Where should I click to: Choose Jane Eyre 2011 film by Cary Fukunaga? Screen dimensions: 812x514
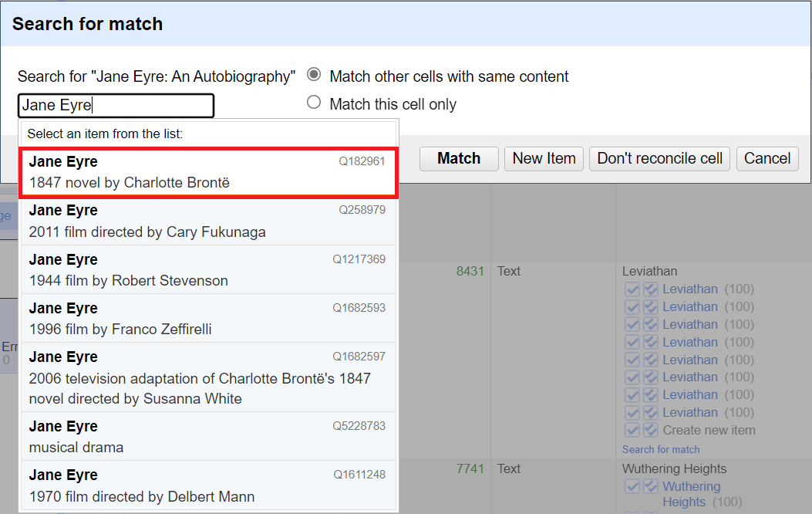pos(207,221)
